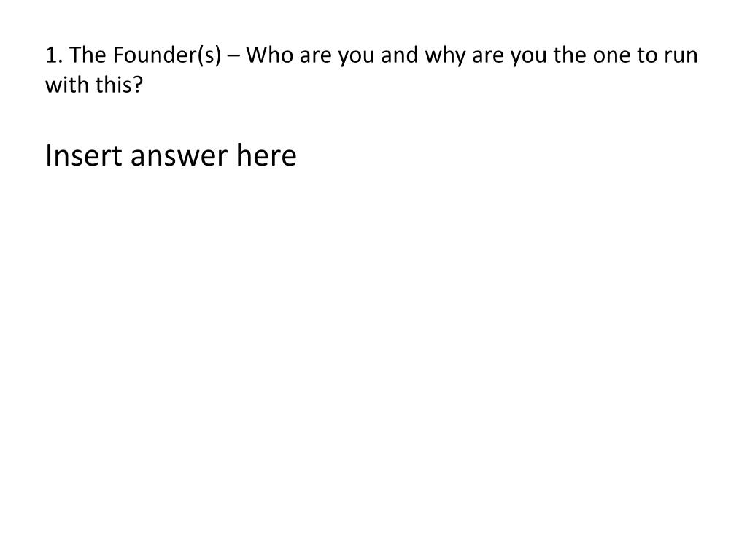Click the "Insert answer here" placeholder text

(x=171, y=156)
